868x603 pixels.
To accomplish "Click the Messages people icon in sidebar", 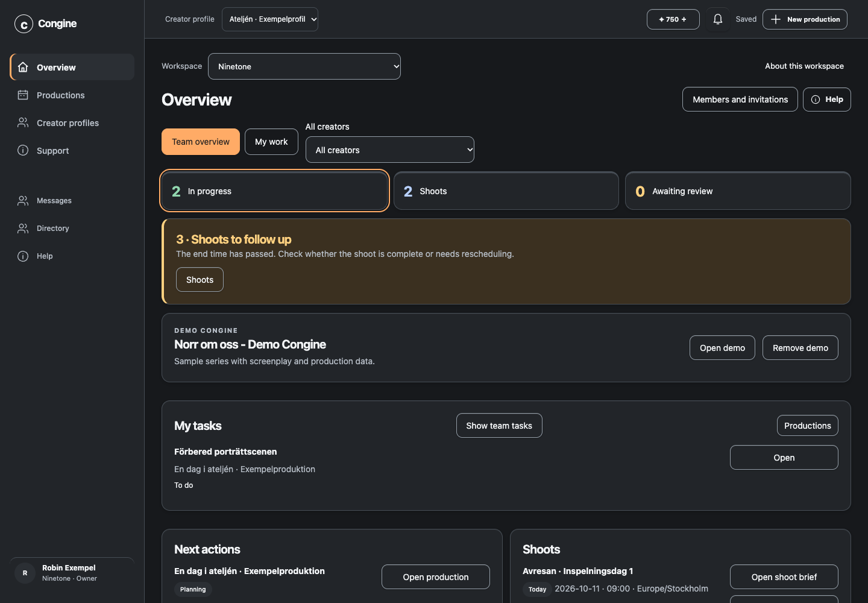I will (23, 201).
